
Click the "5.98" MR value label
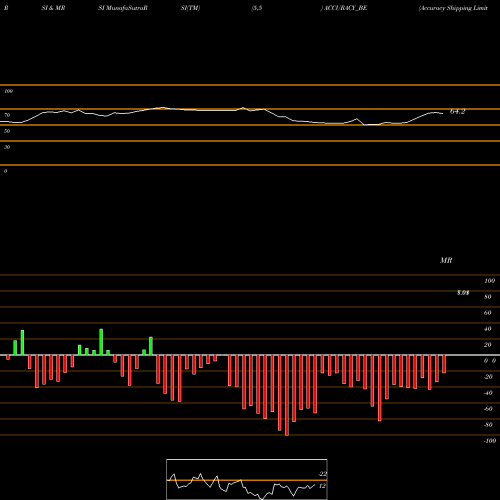click(x=463, y=293)
